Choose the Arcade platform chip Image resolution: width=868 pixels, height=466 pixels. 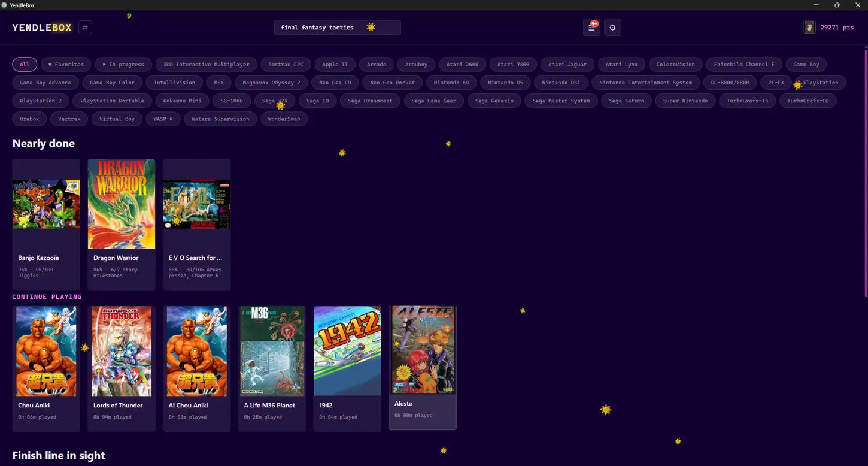tap(377, 65)
